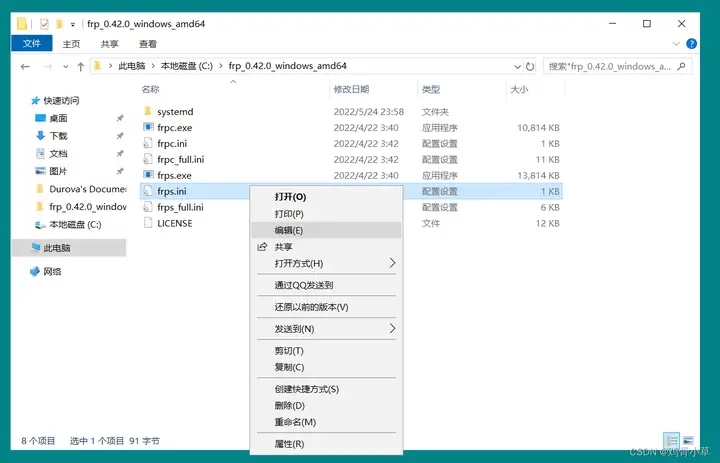
Task: Select the frpc.exe application icon
Action: [x=148, y=127]
